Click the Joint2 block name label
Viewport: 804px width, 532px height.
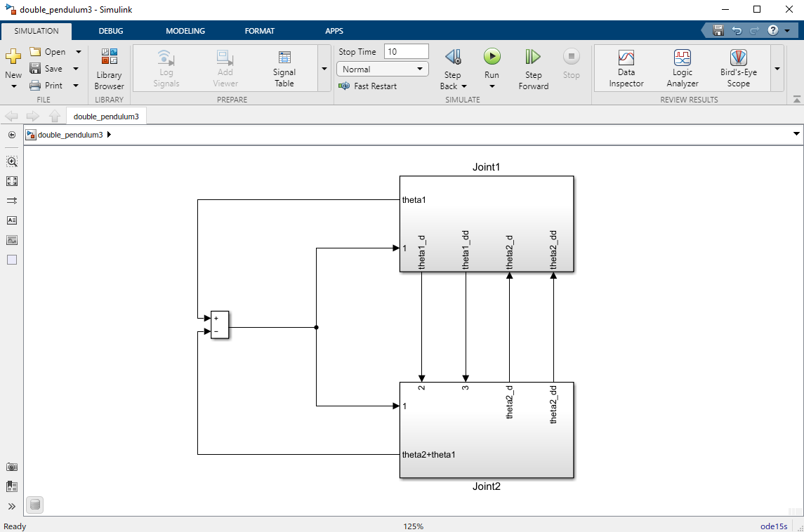pyautogui.click(x=486, y=486)
